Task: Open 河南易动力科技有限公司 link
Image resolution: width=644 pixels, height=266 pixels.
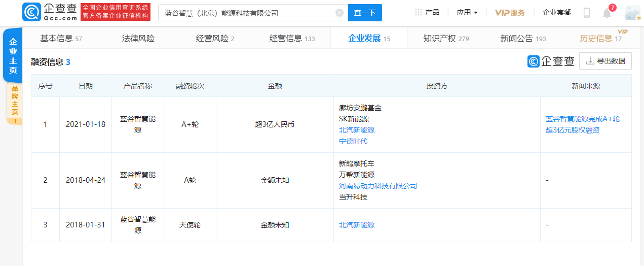Action: [x=378, y=186]
